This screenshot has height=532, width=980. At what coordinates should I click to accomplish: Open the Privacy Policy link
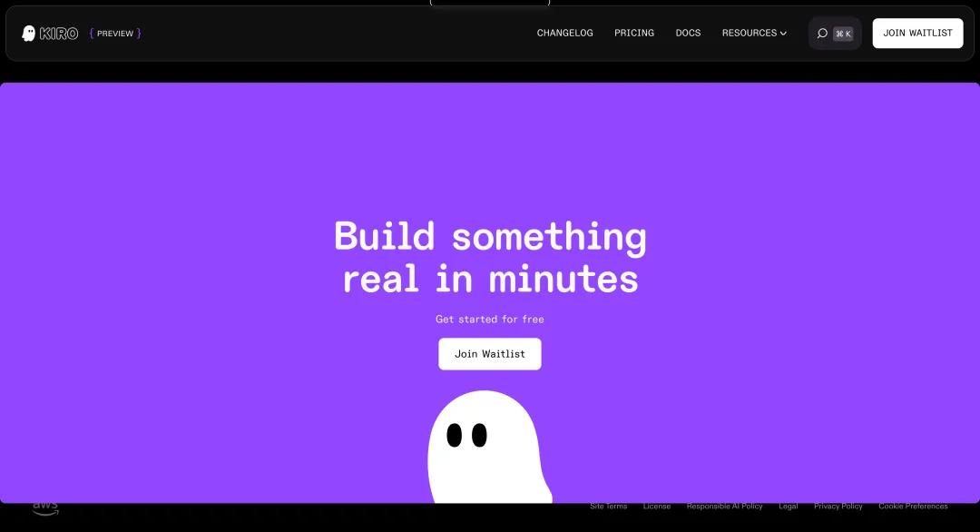tap(838, 507)
